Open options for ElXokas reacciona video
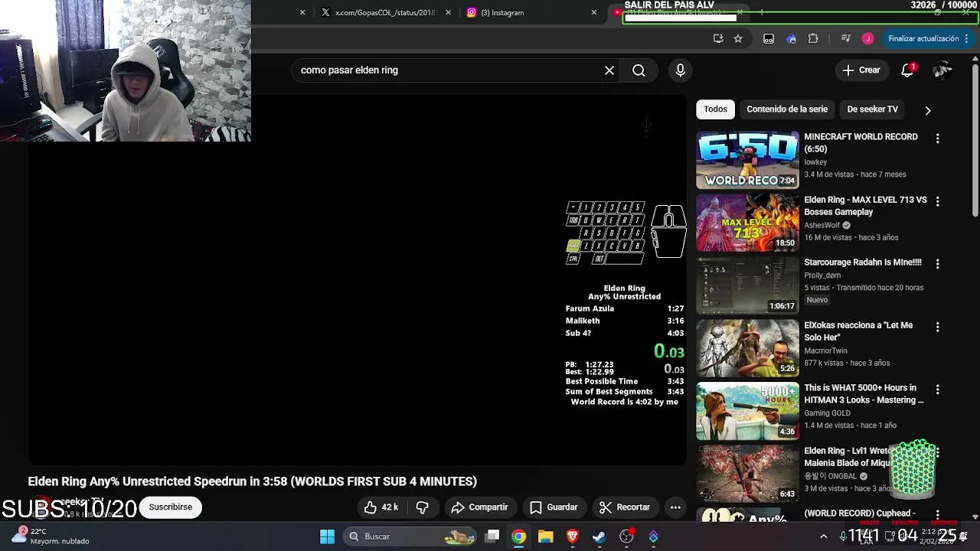Screen dimensions: 980x551 [x=938, y=327]
